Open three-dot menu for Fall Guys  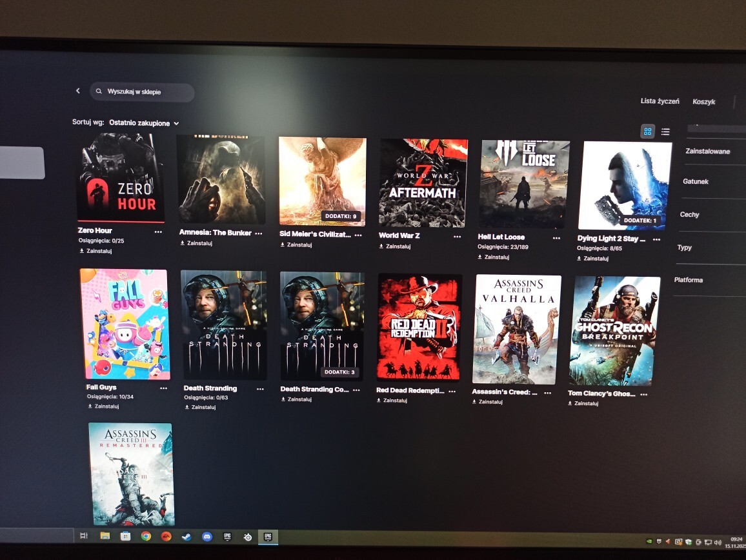[163, 388]
